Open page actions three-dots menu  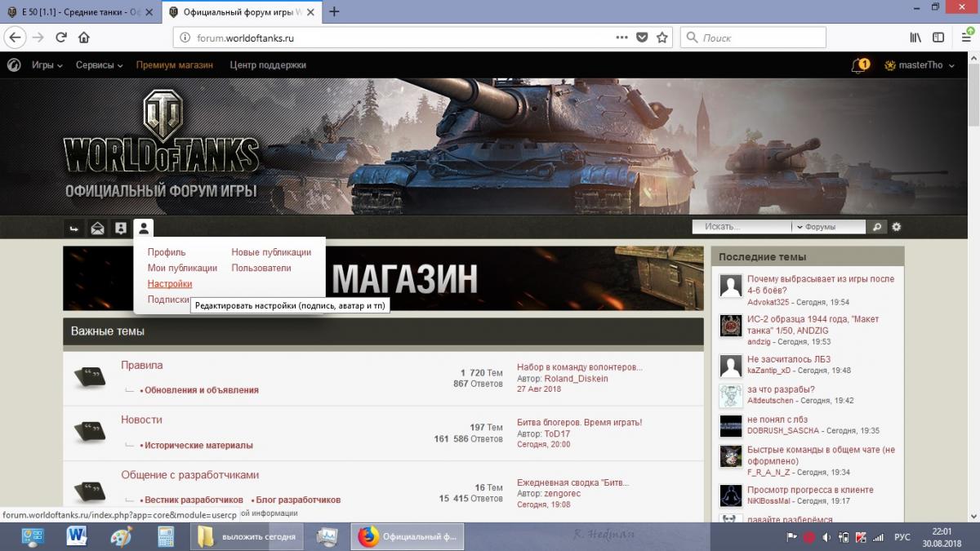[x=622, y=38]
